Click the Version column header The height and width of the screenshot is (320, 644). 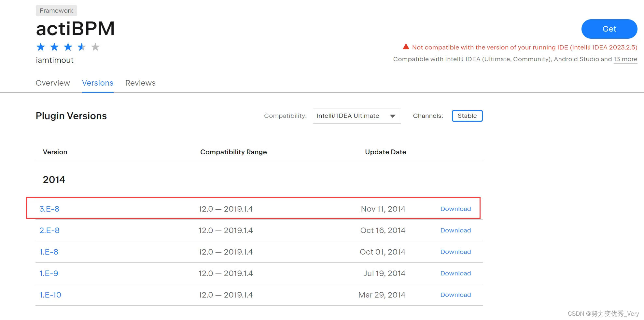coord(55,152)
